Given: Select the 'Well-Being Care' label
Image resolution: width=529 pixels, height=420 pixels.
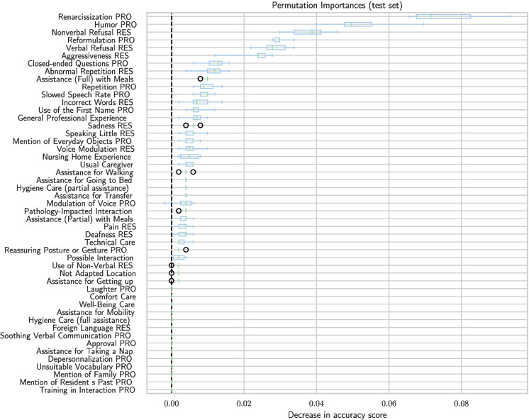Looking at the screenshot, I should [106, 304].
